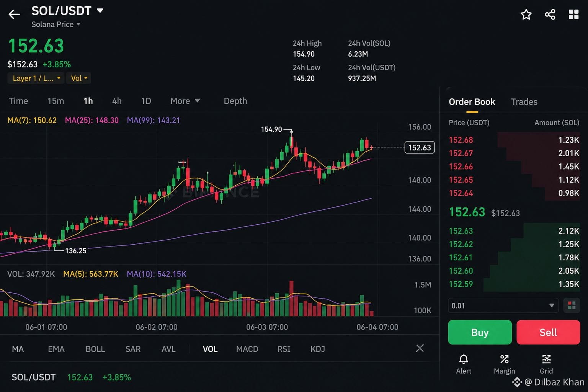The width and height of the screenshot is (588, 392).
Task: Select bid price 152.62 in order book
Action: click(x=461, y=244)
